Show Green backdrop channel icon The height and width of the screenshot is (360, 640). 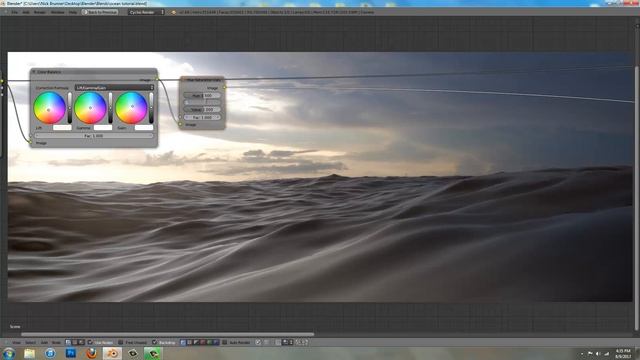click(209, 342)
